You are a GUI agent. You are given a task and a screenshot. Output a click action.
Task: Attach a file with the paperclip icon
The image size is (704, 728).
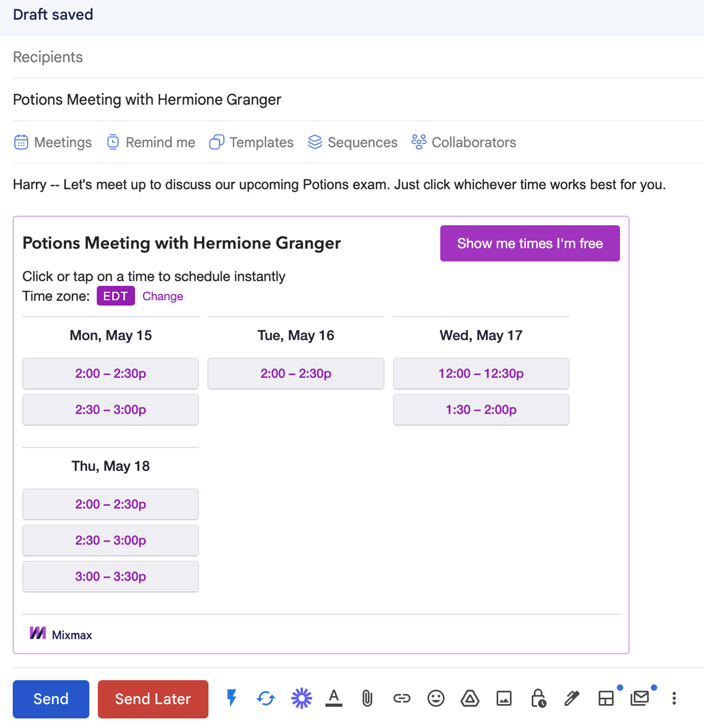click(368, 699)
